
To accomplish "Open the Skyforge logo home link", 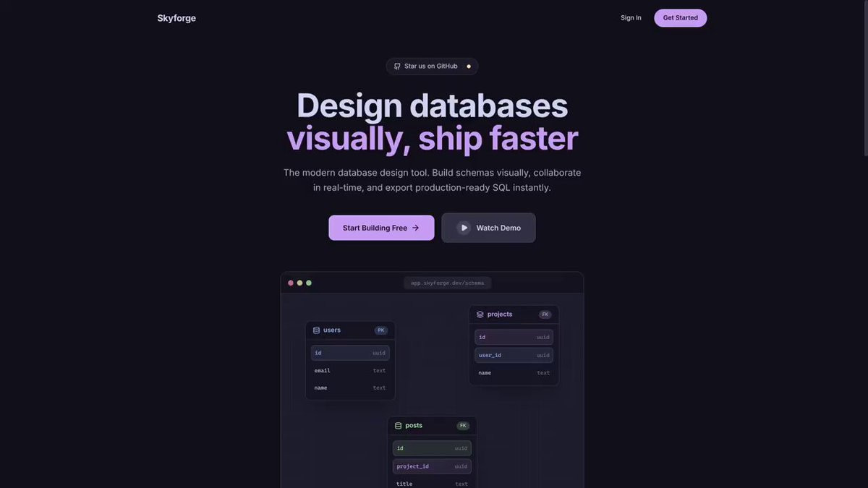I will click(x=176, y=18).
